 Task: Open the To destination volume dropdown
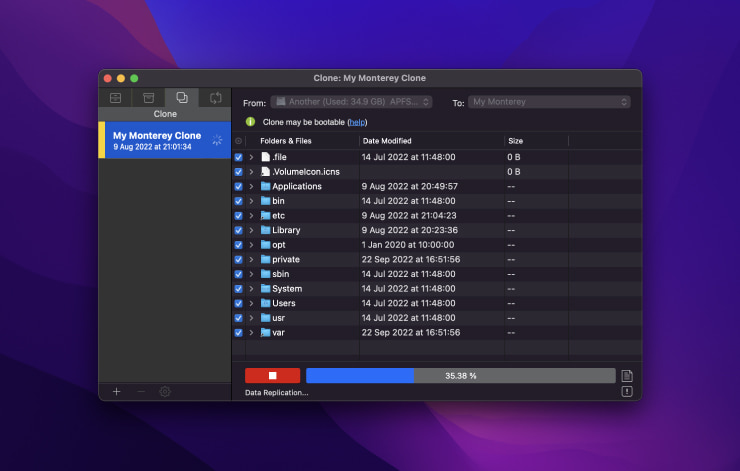tap(549, 102)
